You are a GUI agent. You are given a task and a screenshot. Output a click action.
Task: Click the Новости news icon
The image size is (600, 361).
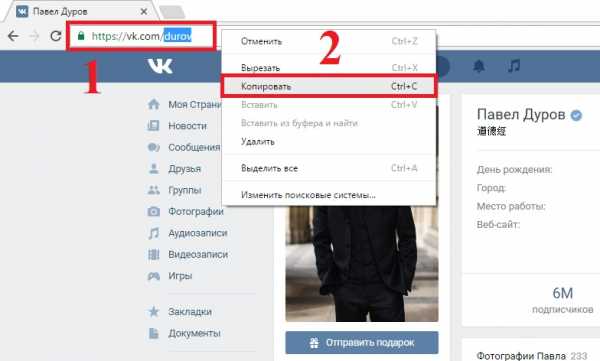(x=153, y=126)
